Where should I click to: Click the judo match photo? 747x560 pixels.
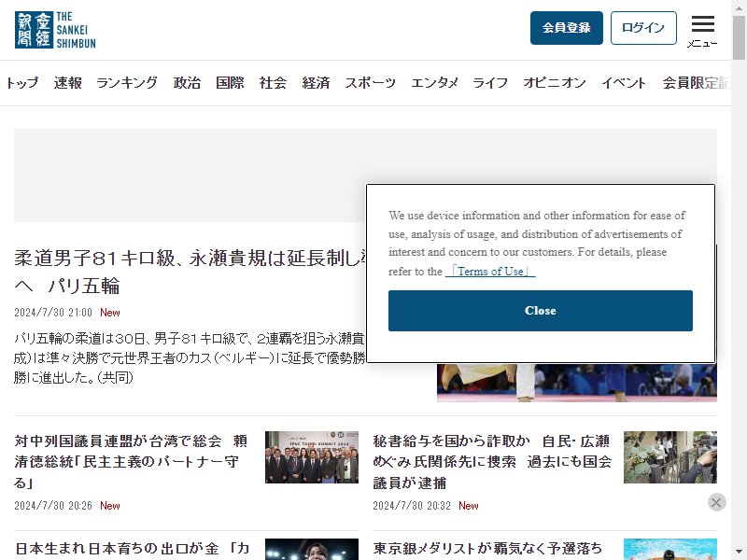pos(577,383)
